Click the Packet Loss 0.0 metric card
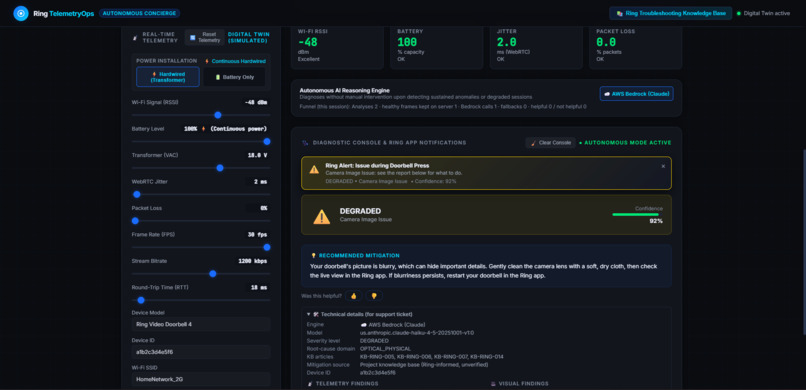 tap(635, 47)
